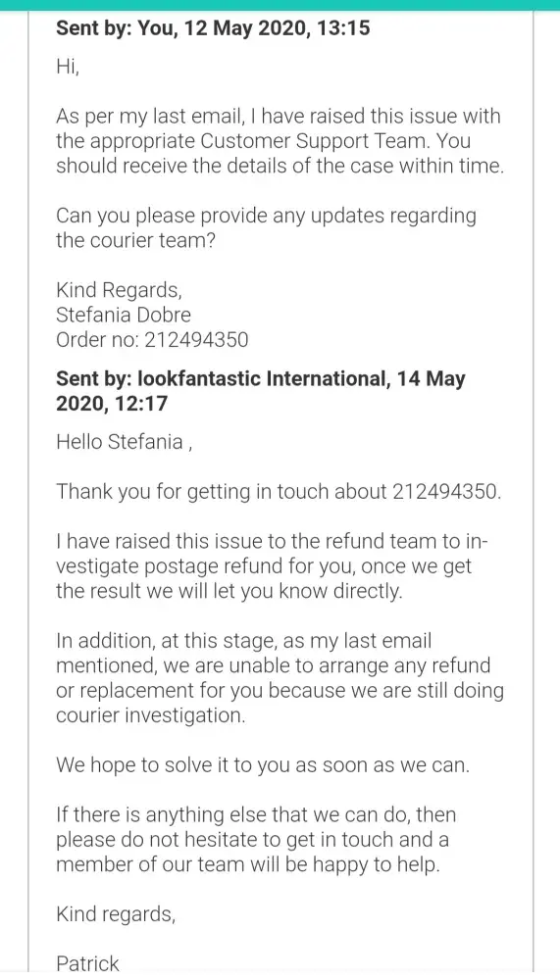The image size is (560, 980).
Task: Select the order number 212494350 under Stefania Dobre
Action: (x=196, y=340)
